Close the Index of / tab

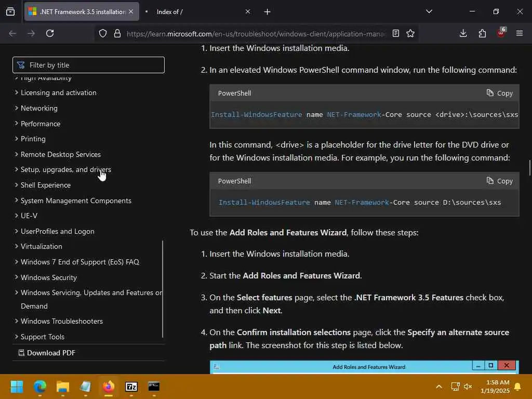click(x=248, y=11)
